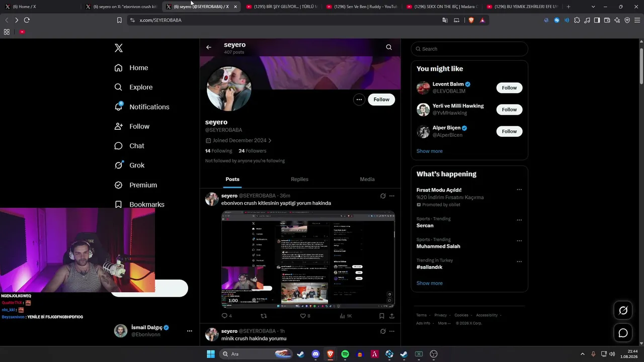Select the Posts tab
The width and height of the screenshot is (644, 362).
232,179
